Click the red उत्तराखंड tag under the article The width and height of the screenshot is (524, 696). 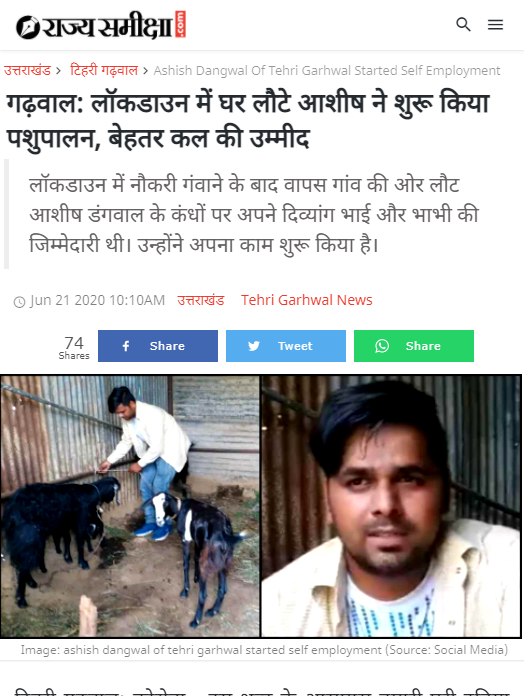tap(201, 301)
